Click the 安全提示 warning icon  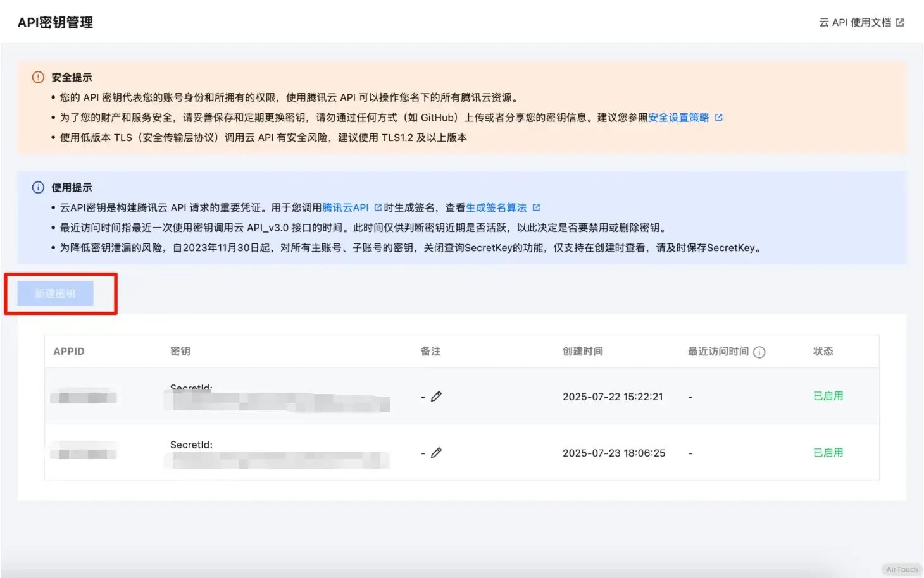(x=38, y=77)
